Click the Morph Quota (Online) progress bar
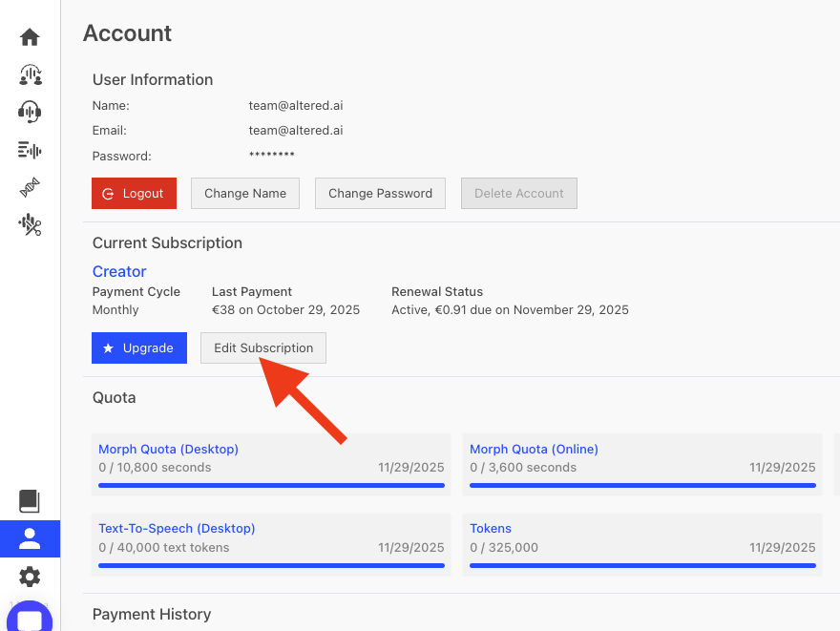The image size is (840, 631). pos(642,485)
